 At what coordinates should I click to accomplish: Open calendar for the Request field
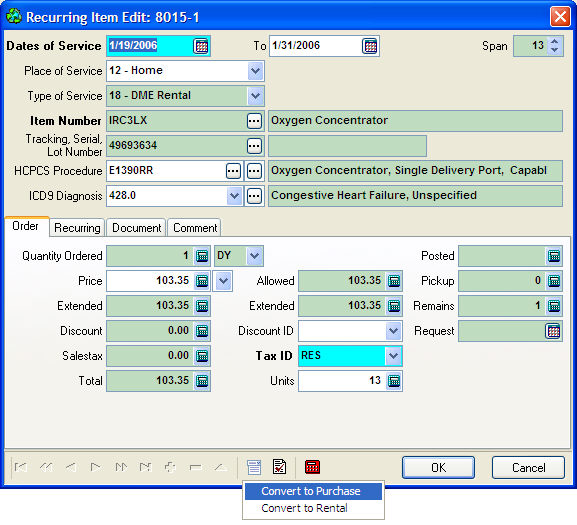point(553,331)
